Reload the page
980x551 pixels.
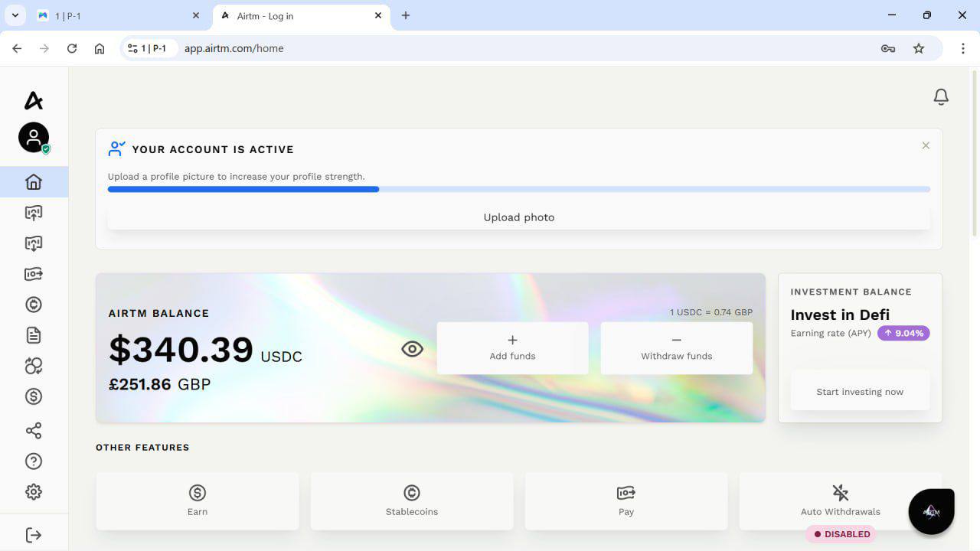click(72, 48)
